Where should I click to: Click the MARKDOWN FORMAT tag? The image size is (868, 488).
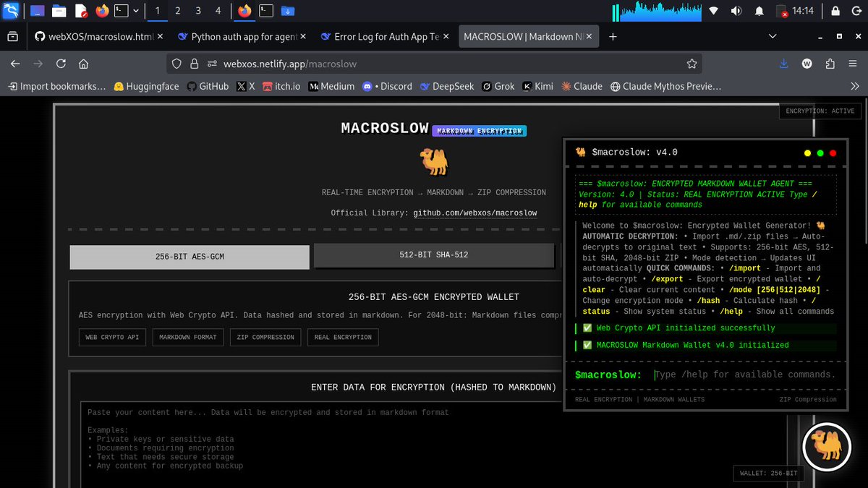point(187,337)
